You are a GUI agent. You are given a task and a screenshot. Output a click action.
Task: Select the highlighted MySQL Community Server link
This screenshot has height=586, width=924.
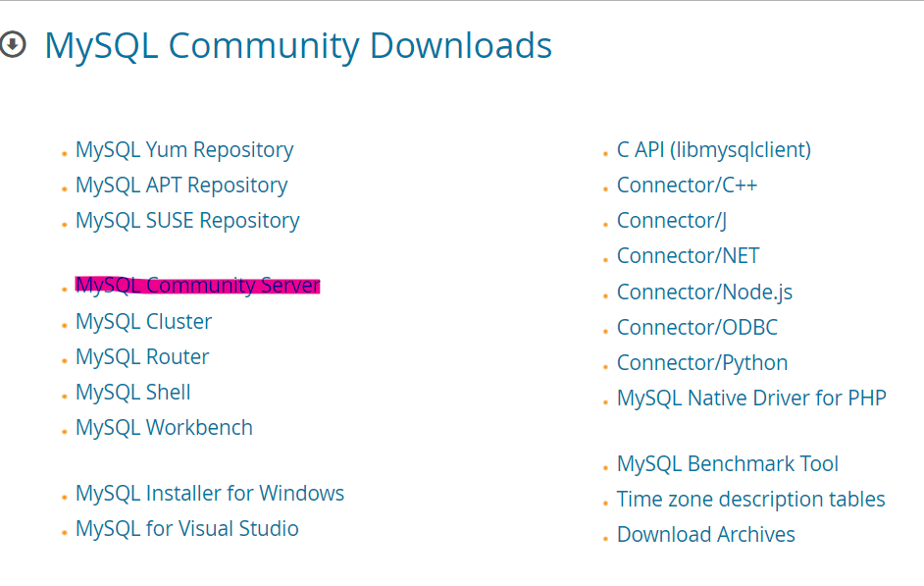pos(197,286)
